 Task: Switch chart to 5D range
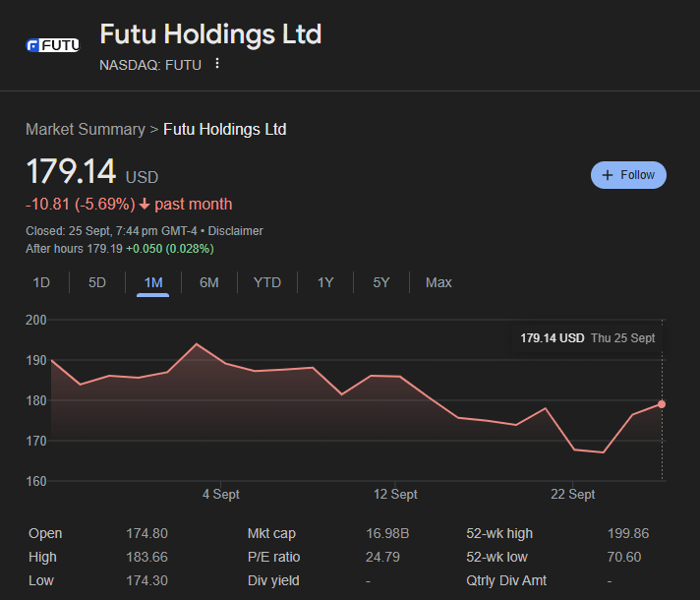tap(97, 283)
